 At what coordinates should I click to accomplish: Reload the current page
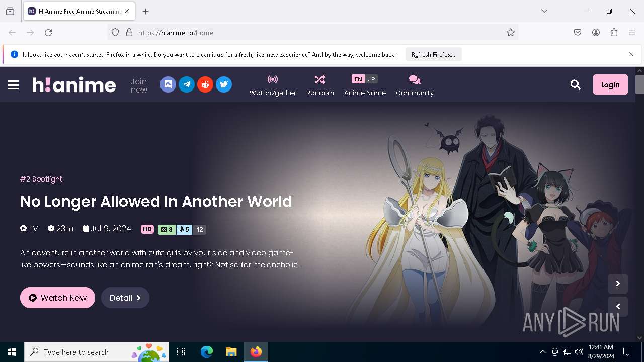point(48,33)
